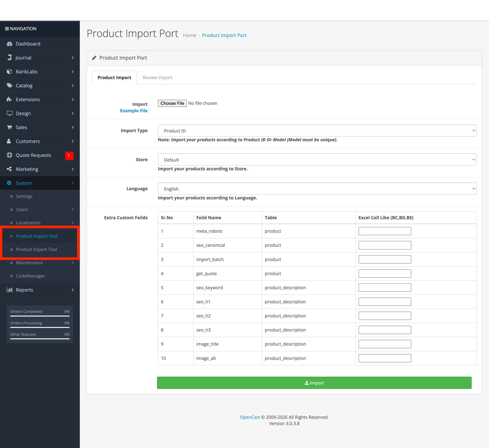Click the Extensions puzzle-piece icon

click(x=10, y=99)
